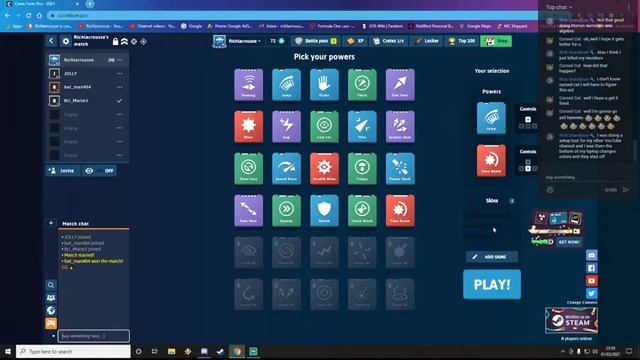
Task: Pick the green eye power card
Action: [324, 127]
